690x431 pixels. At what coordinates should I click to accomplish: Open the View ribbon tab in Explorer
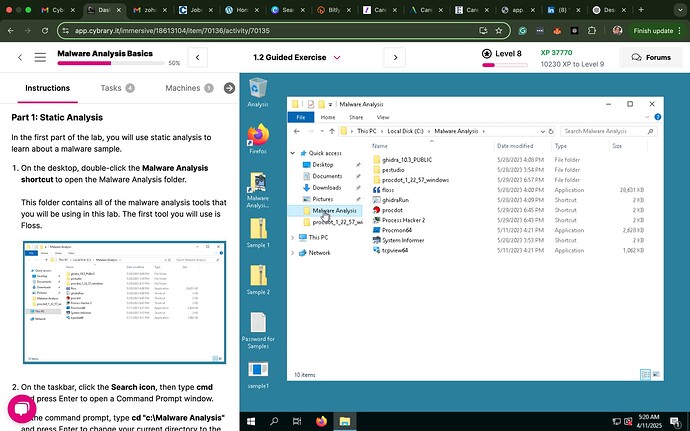[x=381, y=116]
